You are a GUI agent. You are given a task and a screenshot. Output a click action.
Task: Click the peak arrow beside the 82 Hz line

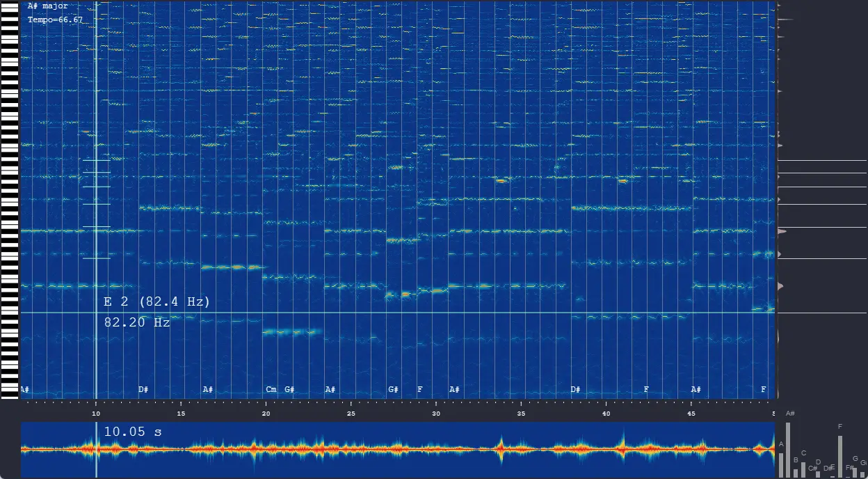tap(780, 285)
